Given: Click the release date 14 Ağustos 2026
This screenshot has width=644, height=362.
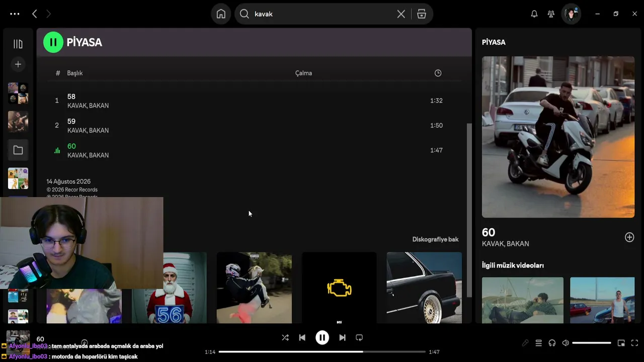Looking at the screenshot, I should pos(68,182).
